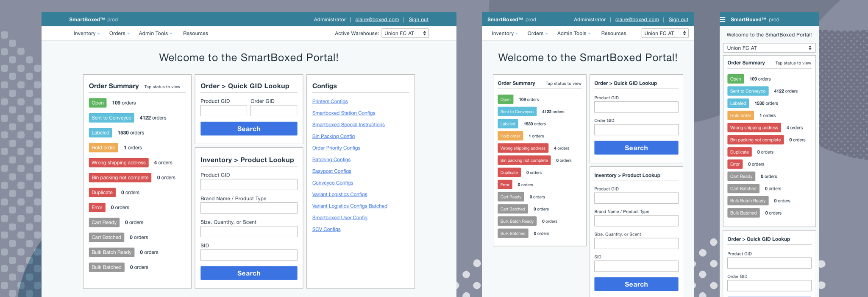Open mobile Union FC AT warehouse selector

(769, 48)
